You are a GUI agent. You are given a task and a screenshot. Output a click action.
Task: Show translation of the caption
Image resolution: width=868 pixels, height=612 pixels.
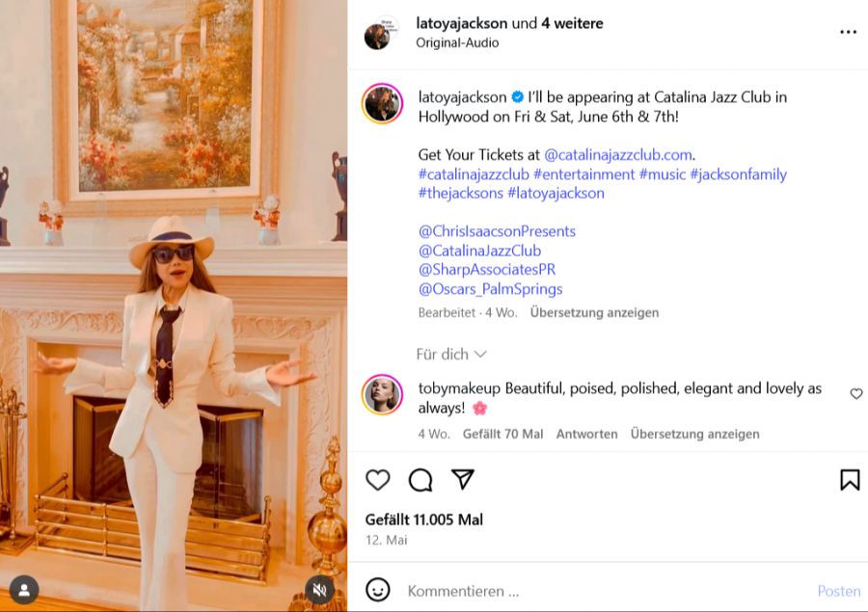pyautogui.click(x=594, y=313)
